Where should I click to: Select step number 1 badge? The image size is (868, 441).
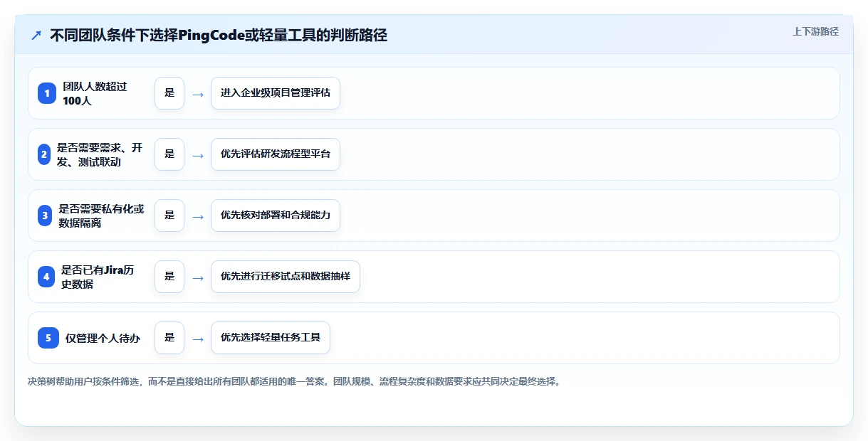[47, 93]
